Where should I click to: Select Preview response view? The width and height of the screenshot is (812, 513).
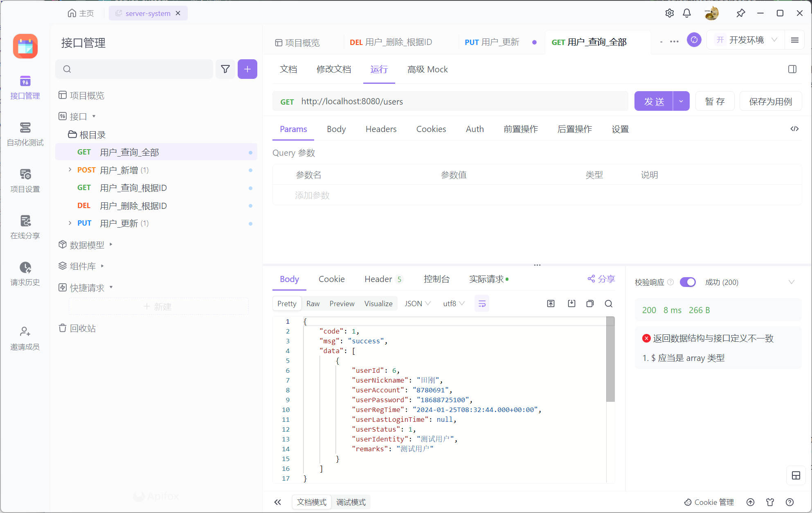pyautogui.click(x=342, y=304)
